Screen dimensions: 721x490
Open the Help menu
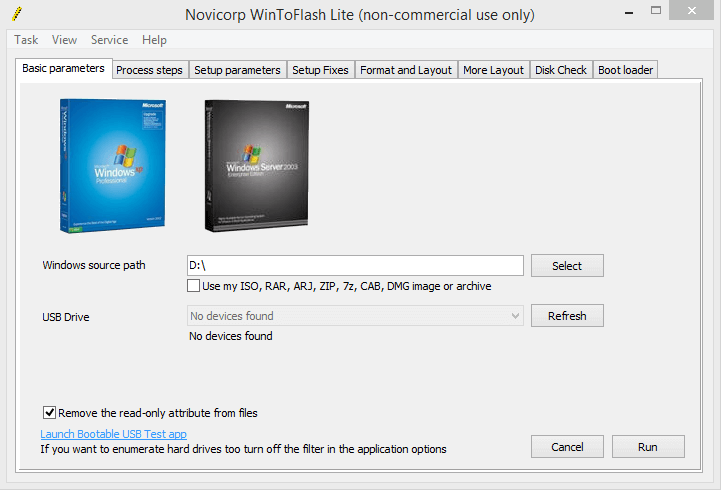[154, 40]
